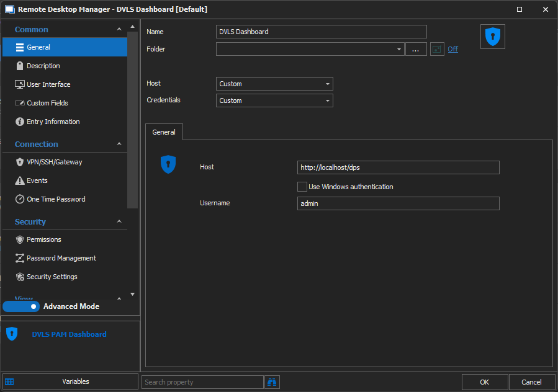Image resolution: width=558 pixels, height=392 pixels.
Task: Open Security Settings shield icon
Action: point(20,277)
